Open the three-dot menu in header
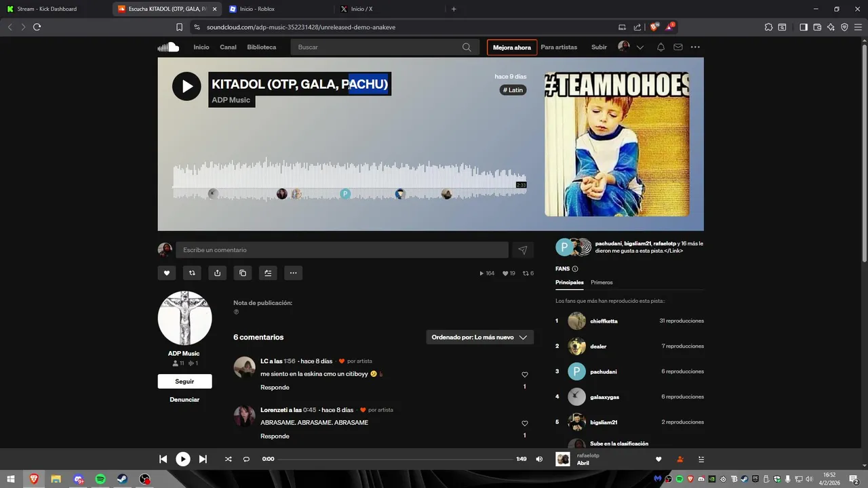This screenshot has width=868, height=488. click(695, 47)
